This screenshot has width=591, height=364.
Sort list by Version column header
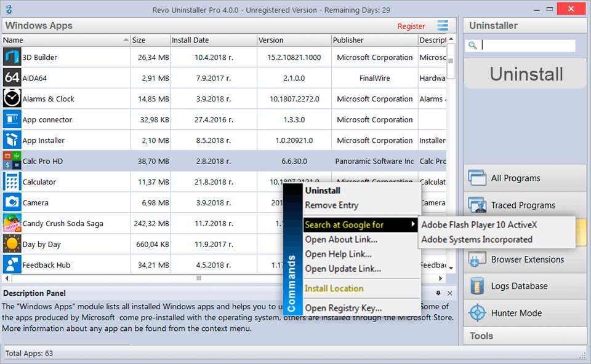click(294, 40)
